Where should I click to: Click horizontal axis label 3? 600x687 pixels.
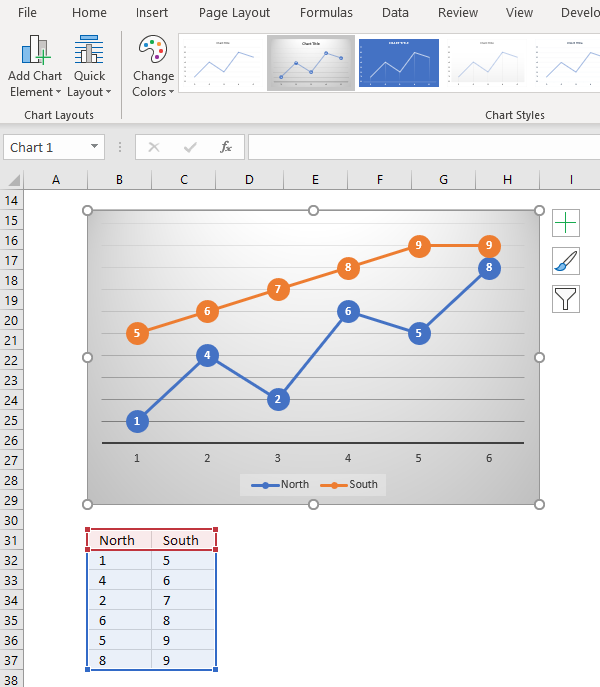pyautogui.click(x=277, y=458)
